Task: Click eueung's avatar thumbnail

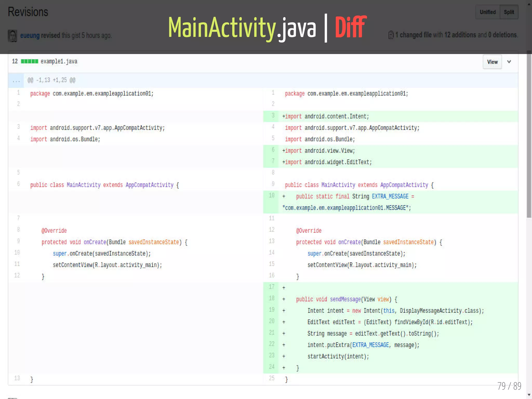Action: click(12, 36)
